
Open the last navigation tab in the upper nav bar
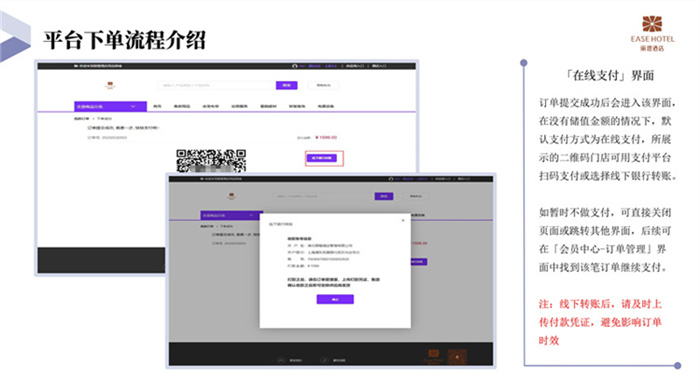pos(326,106)
